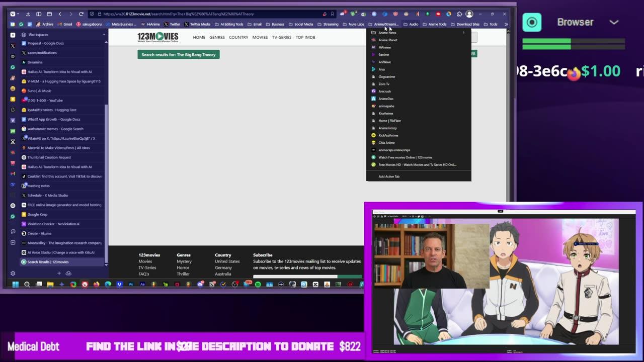Click the Search results for Big Bang Theory label
The image size is (644, 362).
tap(179, 54)
